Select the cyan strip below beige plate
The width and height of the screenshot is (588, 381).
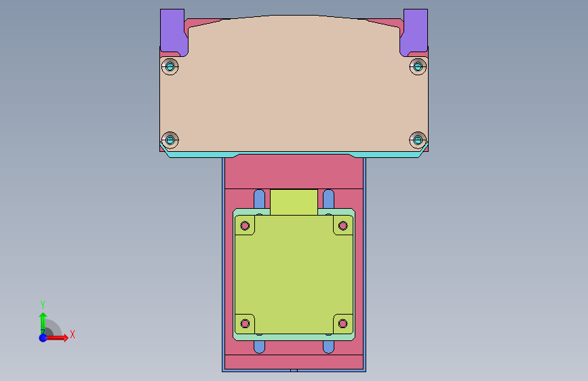[x=294, y=155]
